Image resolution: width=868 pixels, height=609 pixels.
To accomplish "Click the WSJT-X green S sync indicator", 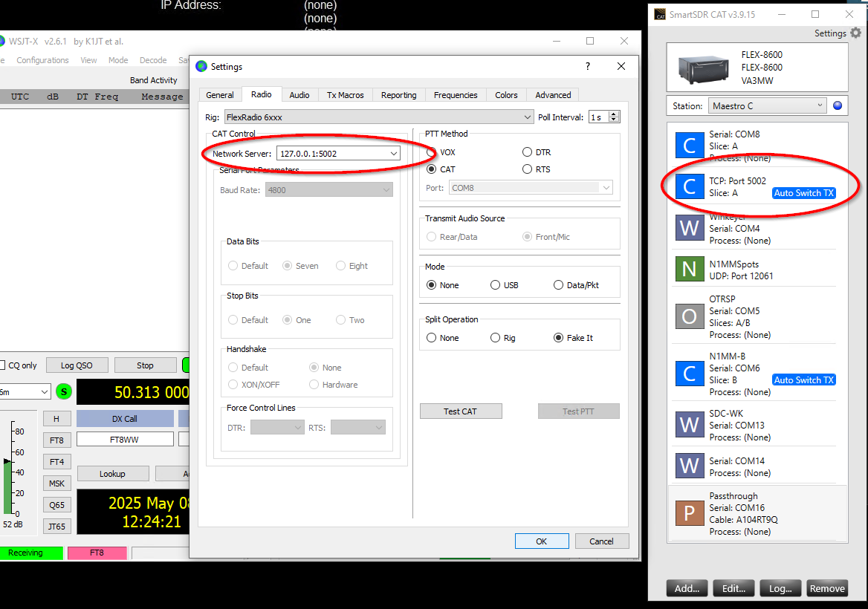I will coord(64,391).
